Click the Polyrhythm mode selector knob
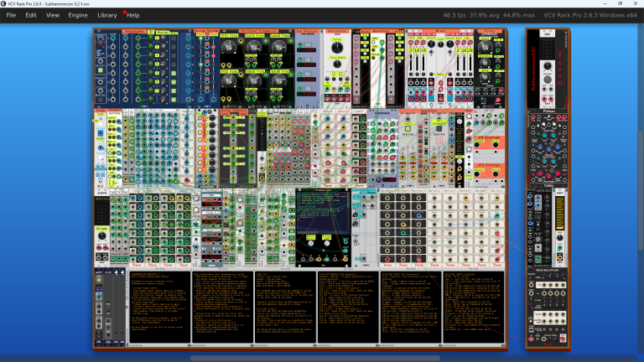This screenshot has height=362, width=644. pyautogui.click(x=101, y=44)
